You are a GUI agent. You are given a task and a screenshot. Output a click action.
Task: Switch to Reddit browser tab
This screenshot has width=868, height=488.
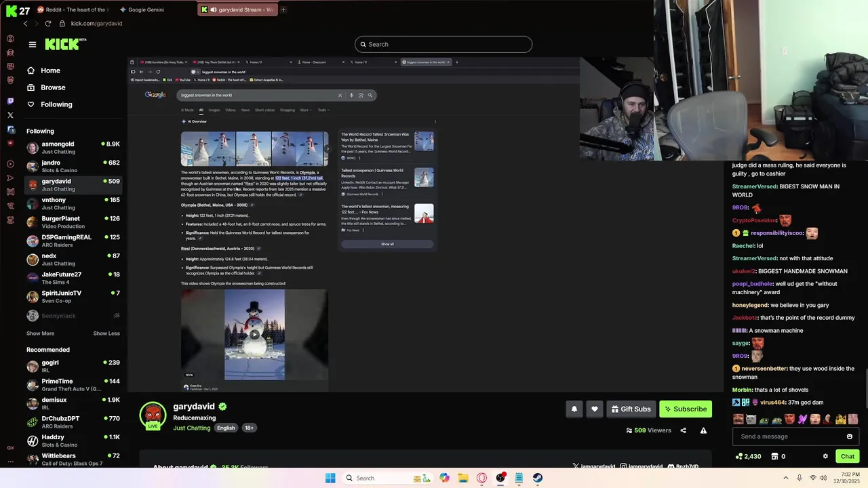tap(73, 9)
